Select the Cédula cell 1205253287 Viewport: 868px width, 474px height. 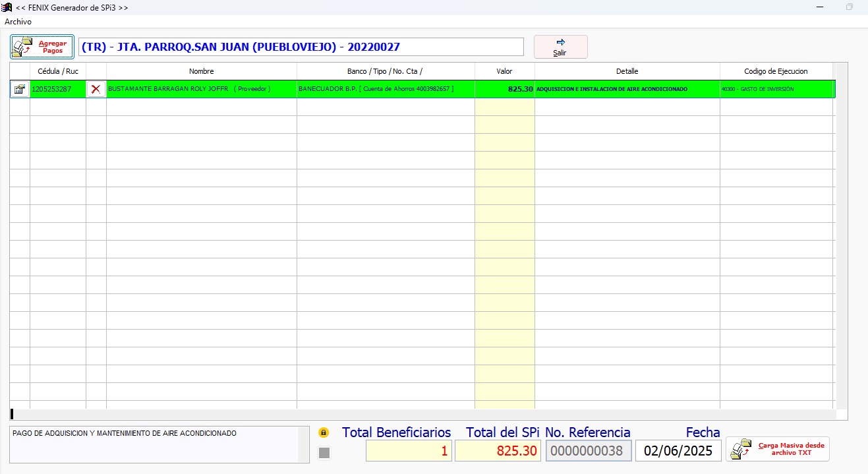click(57, 89)
